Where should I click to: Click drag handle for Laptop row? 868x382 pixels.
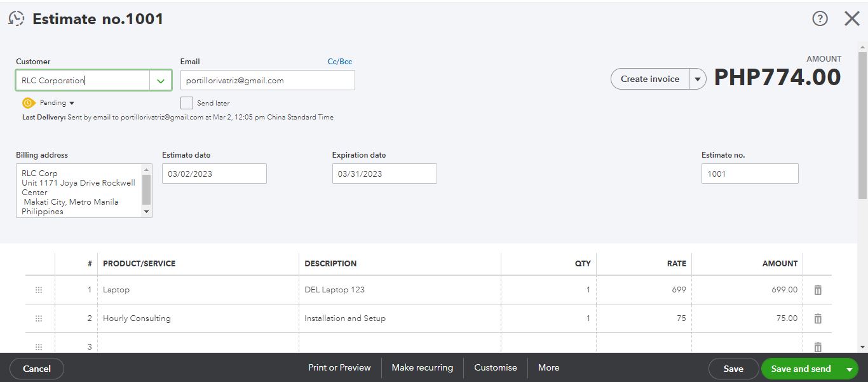point(39,290)
